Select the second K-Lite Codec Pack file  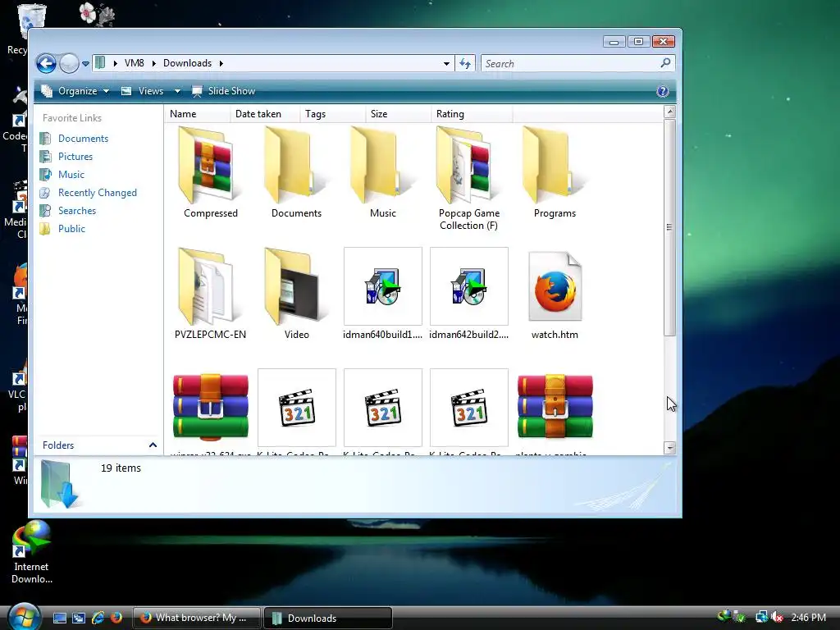click(382, 410)
